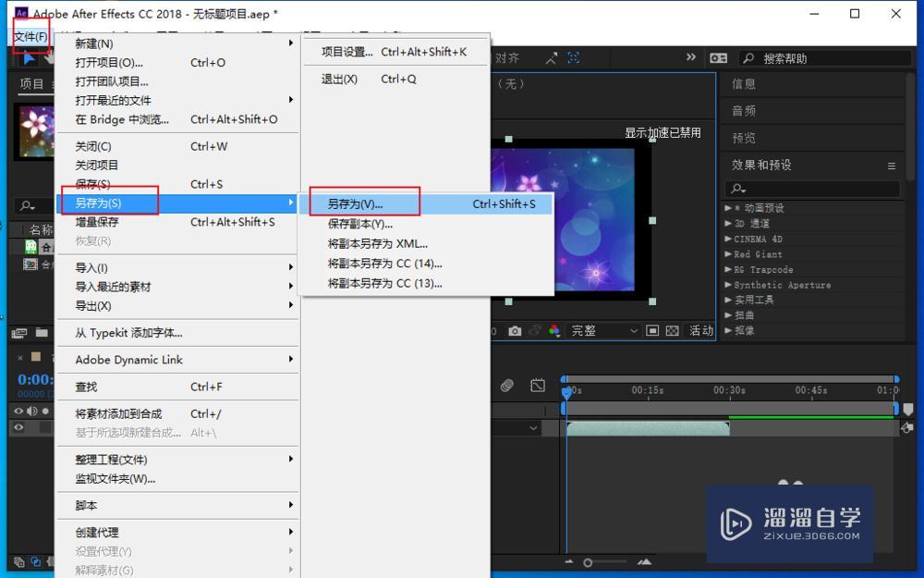Open the graph editor icon in timeline
This screenshot has height=578, width=924.
(x=538, y=386)
